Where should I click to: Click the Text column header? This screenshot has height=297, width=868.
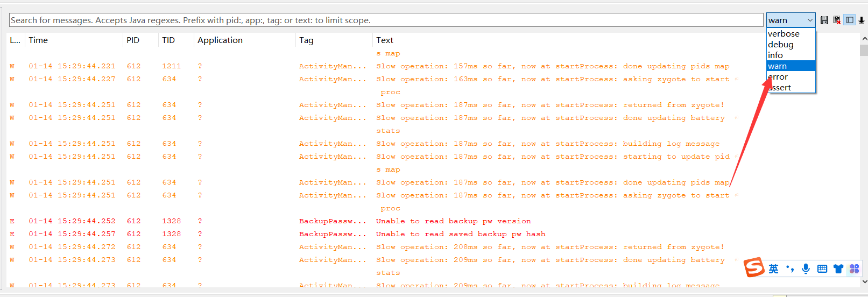coord(385,40)
